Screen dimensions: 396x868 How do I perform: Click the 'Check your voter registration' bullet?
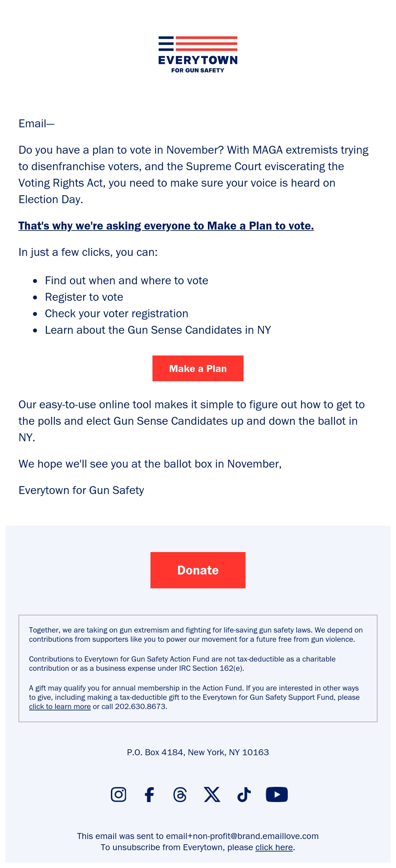pos(116,313)
